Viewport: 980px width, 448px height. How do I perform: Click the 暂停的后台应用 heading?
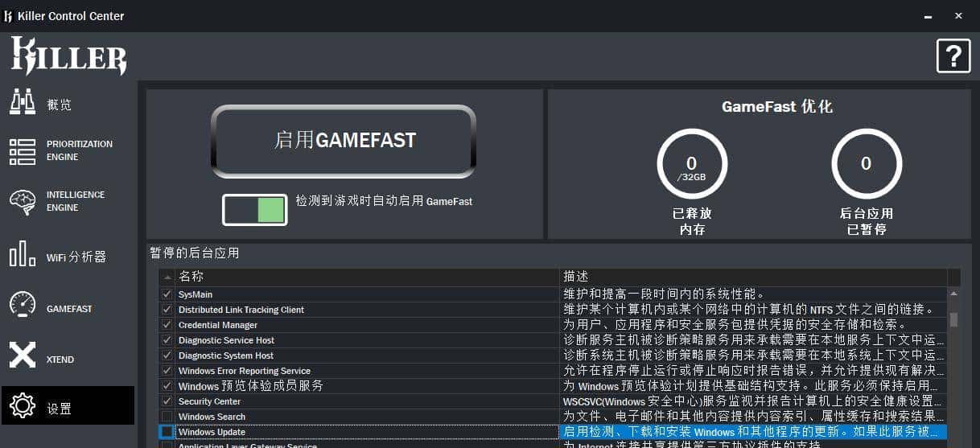click(x=195, y=253)
